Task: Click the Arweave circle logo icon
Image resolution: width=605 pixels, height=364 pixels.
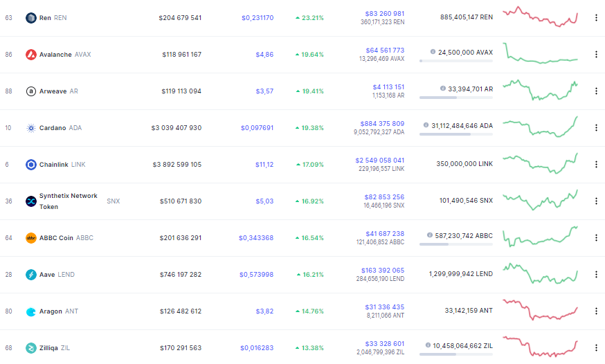Action: (31, 91)
